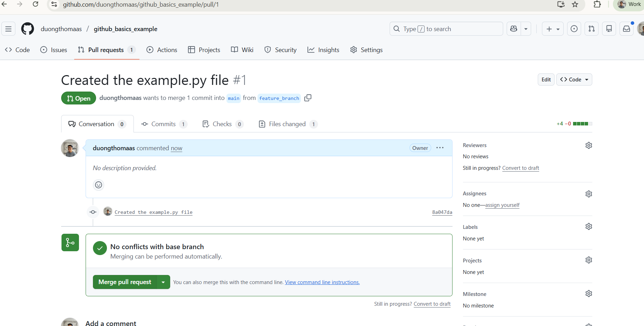This screenshot has height=326, width=644.
Task: Switch to the Conversation tab
Action: point(97,124)
